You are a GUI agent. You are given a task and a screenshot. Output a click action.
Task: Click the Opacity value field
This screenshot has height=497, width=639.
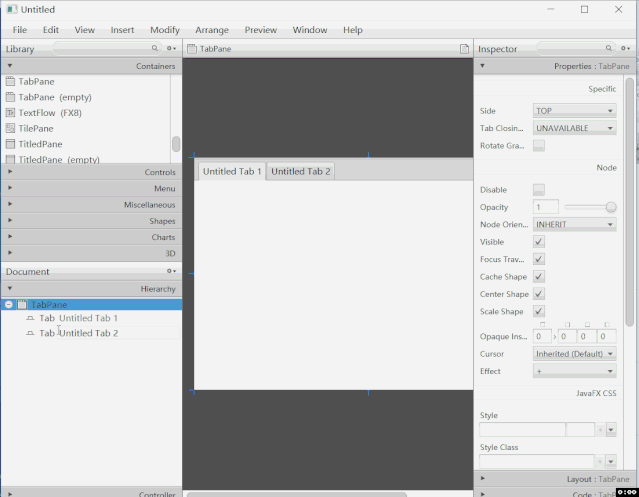[545, 207]
